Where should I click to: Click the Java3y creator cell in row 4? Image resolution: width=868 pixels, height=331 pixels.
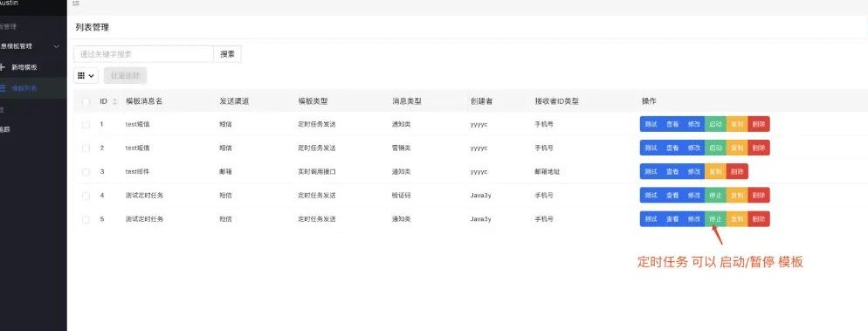click(480, 196)
